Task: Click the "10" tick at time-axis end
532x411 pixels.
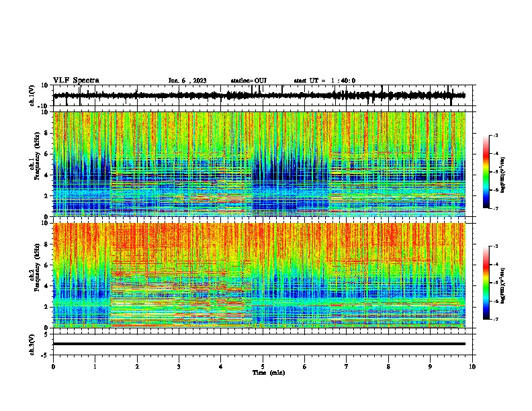Action: 472,367
